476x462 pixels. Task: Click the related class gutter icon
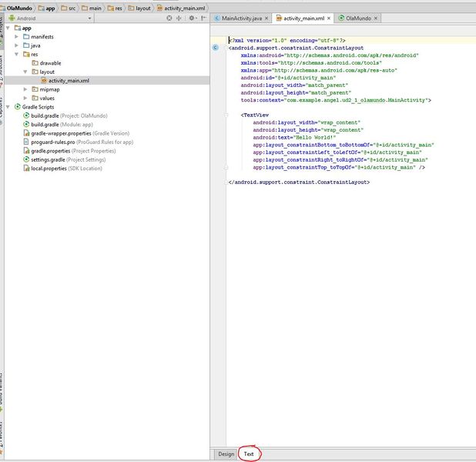[216, 48]
